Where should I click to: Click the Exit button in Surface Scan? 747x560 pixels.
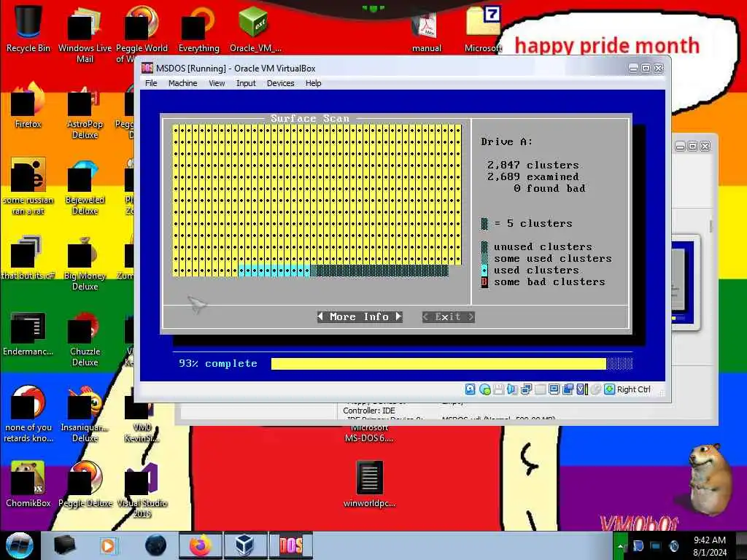tap(449, 316)
